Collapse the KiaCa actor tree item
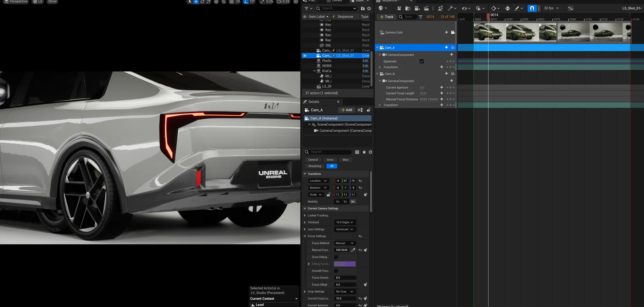 click(314, 71)
